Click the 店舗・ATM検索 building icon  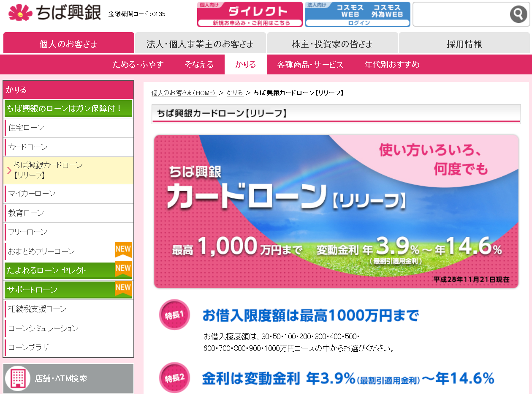(18, 378)
